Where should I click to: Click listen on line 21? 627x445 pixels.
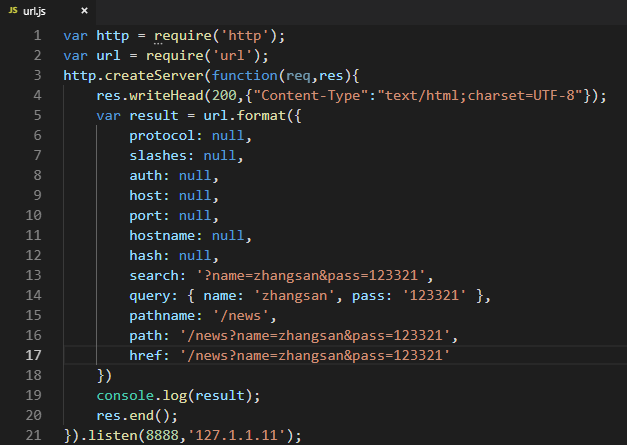point(113,435)
